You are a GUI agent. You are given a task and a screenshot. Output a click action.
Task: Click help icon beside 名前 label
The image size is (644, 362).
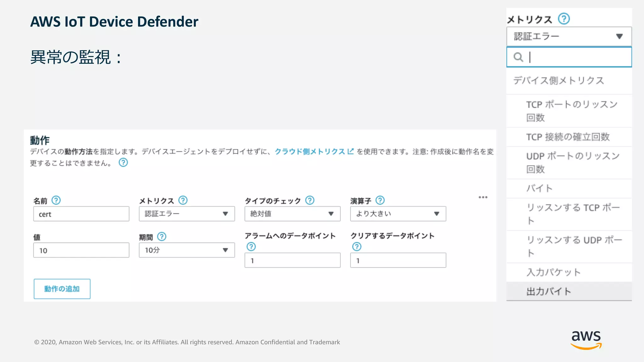(x=56, y=200)
